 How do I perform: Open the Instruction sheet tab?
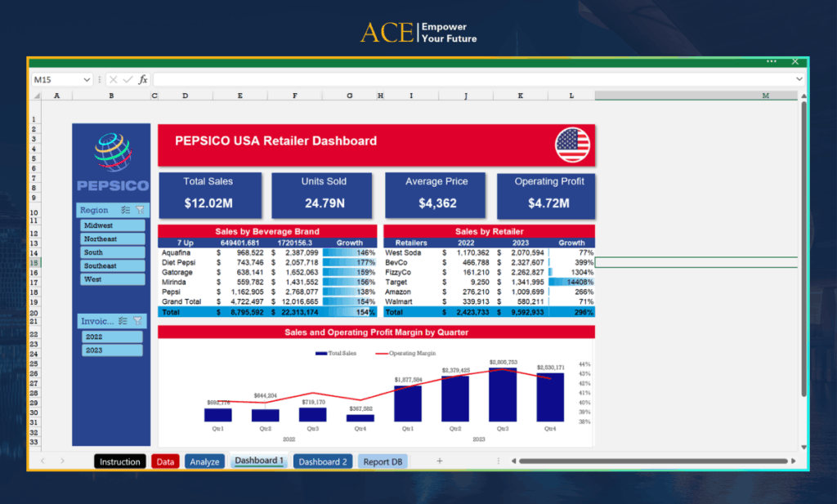pos(119,462)
